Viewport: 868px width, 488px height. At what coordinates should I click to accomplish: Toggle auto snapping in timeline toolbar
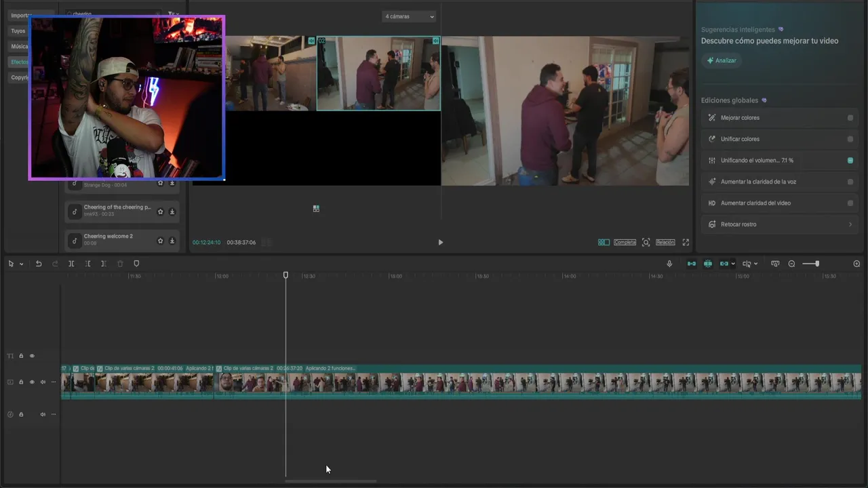click(x=708, y=264)
